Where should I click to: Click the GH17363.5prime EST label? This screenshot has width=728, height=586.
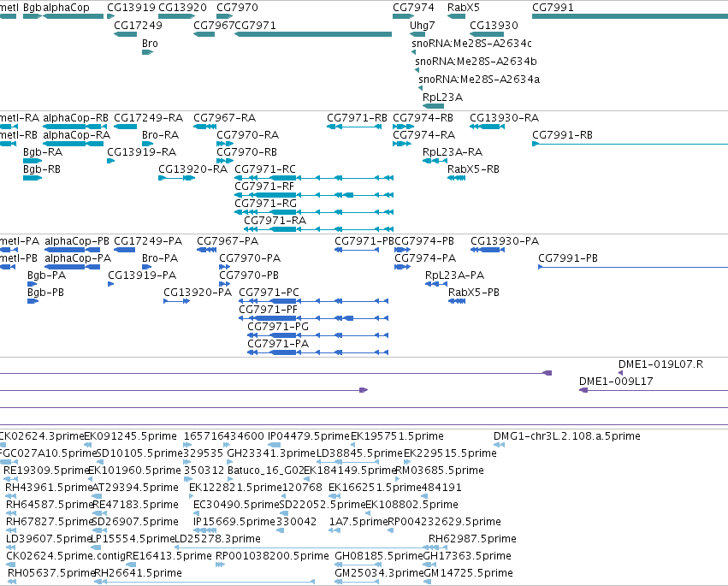468,556
